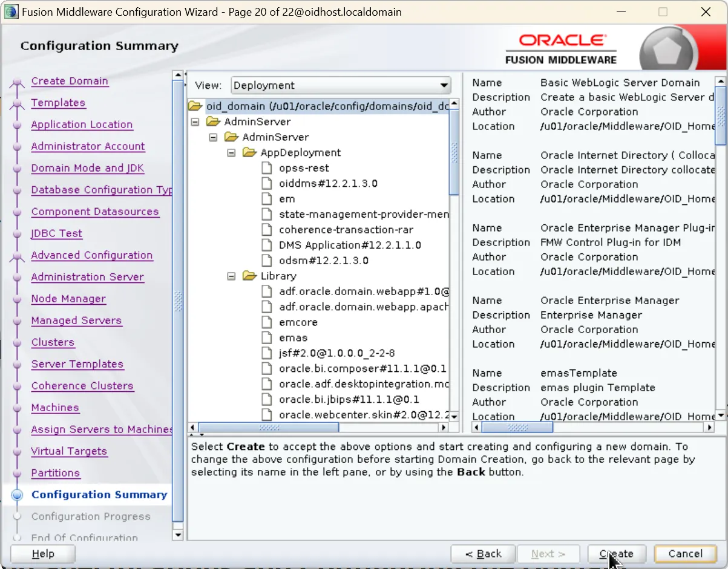This screenshot has width=728, height=569.
Task: Jump to the Coherence Clusters step
Action: click(82, 386)
